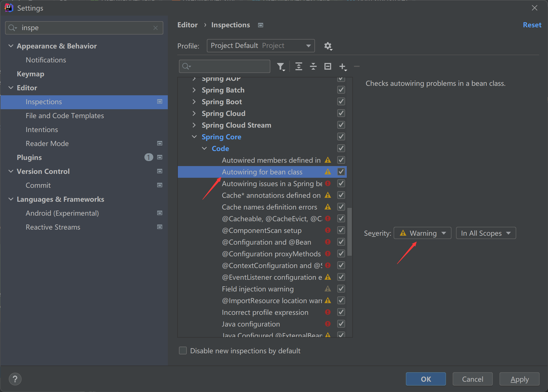The width and height of the screenshot is (548, 392).
Task: Click the Expand All icon in toolbar
Action: [x=299, y=66]
